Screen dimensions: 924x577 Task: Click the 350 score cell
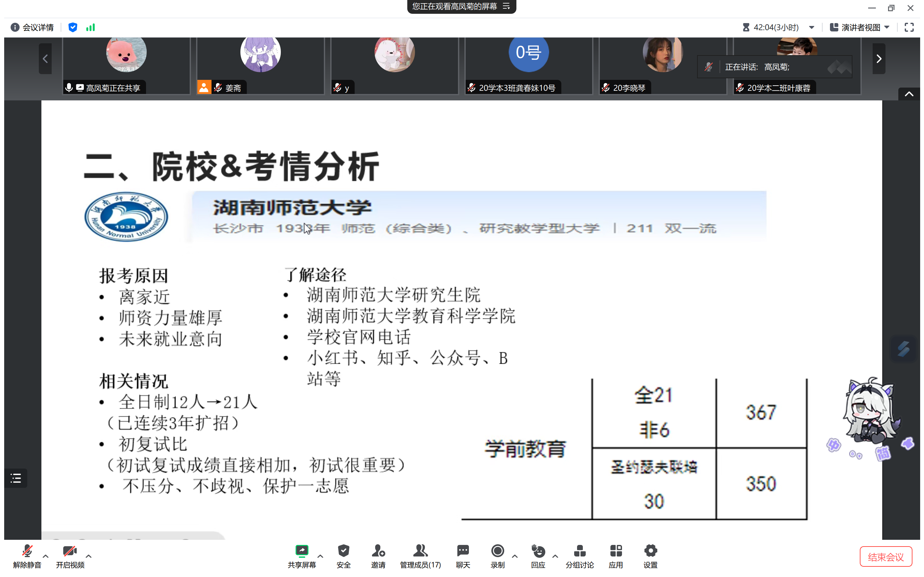[x=761, y=483]
